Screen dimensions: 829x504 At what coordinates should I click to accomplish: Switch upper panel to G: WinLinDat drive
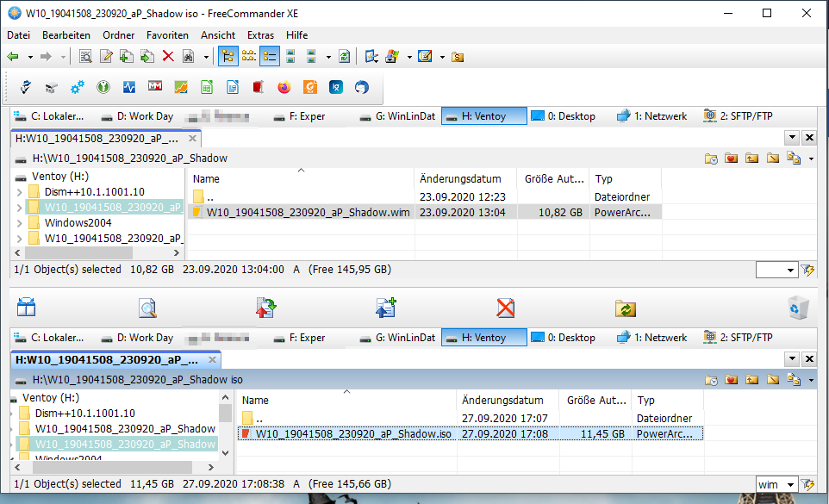point(397,116)
